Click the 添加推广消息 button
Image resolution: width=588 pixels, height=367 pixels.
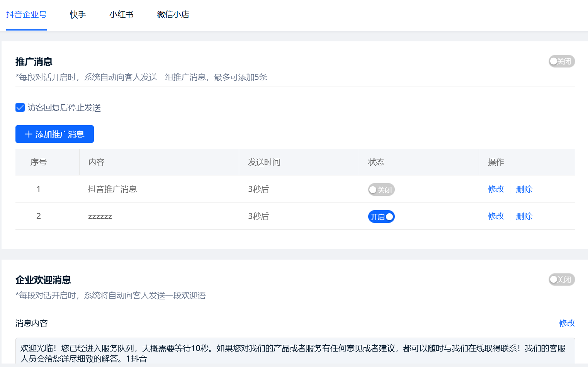click(x=54, y=134)
